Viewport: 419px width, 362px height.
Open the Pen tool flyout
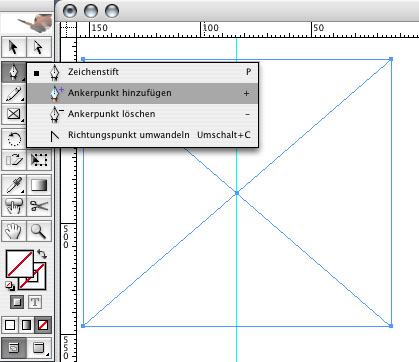(14, 72)
